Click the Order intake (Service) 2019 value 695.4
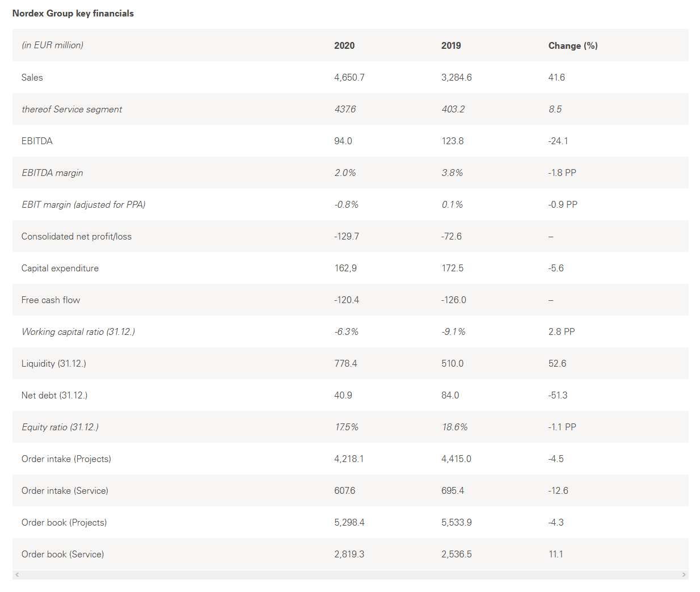 [x=453, y=491]
